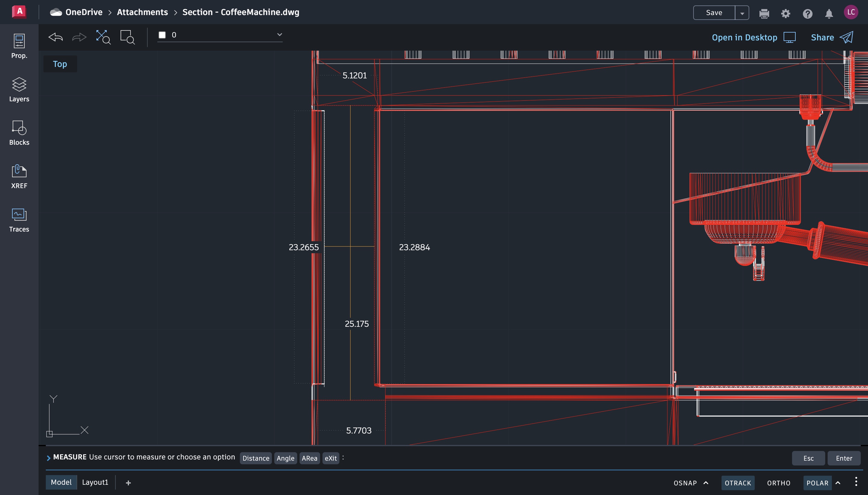Toggle OSNAP mode
The width and height of the screenshot is (868, 495).
685,483
